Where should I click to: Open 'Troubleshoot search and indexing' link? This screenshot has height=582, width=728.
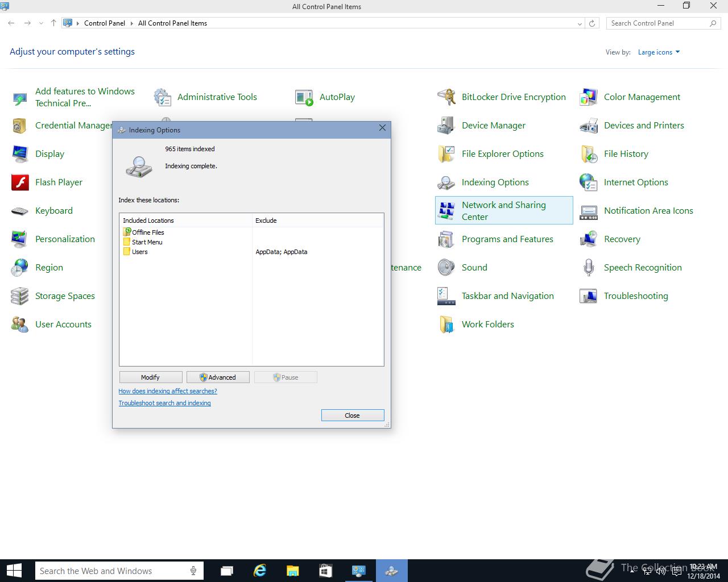164,403
